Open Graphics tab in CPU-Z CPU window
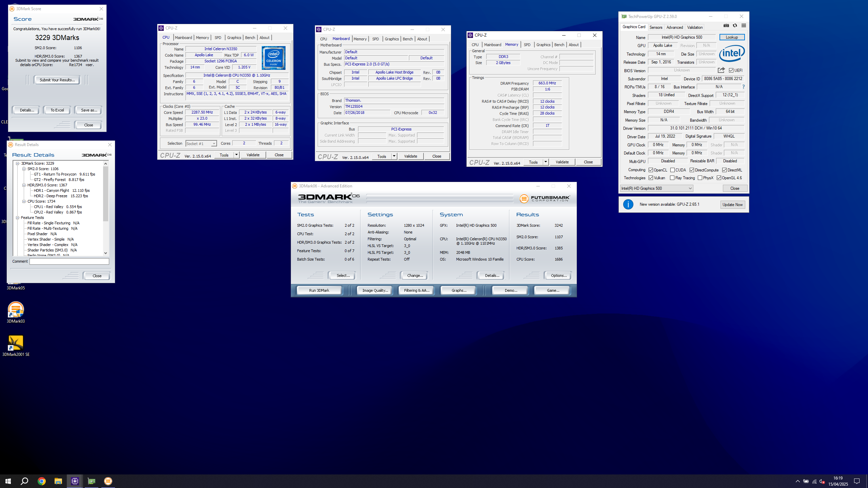This screenshot has width=868, height=488. click(x=234, y=38)
